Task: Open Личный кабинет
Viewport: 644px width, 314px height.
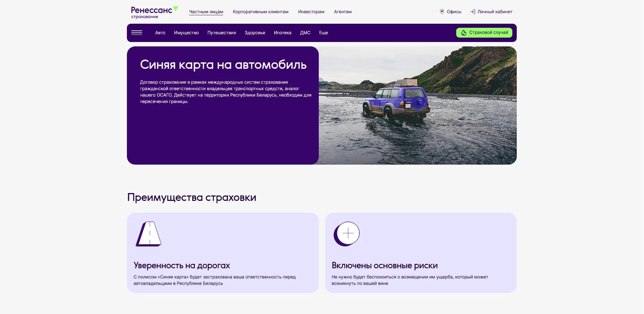Action: pyautogui.click(x=495, y=12)
